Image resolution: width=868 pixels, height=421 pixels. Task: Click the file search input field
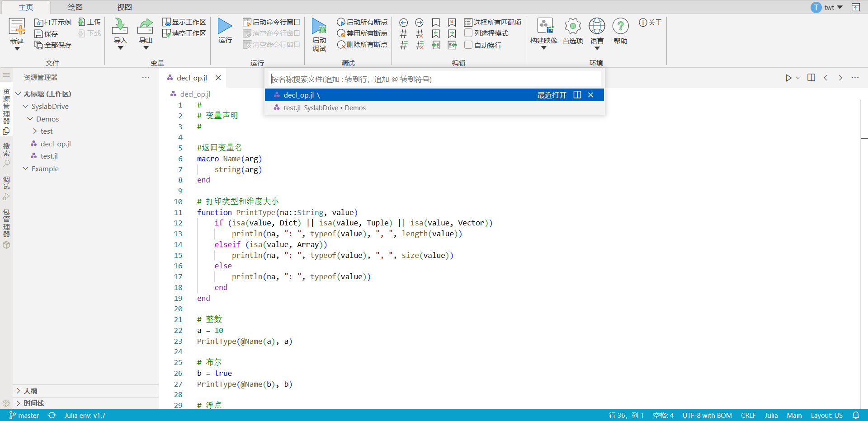[435, 79]
